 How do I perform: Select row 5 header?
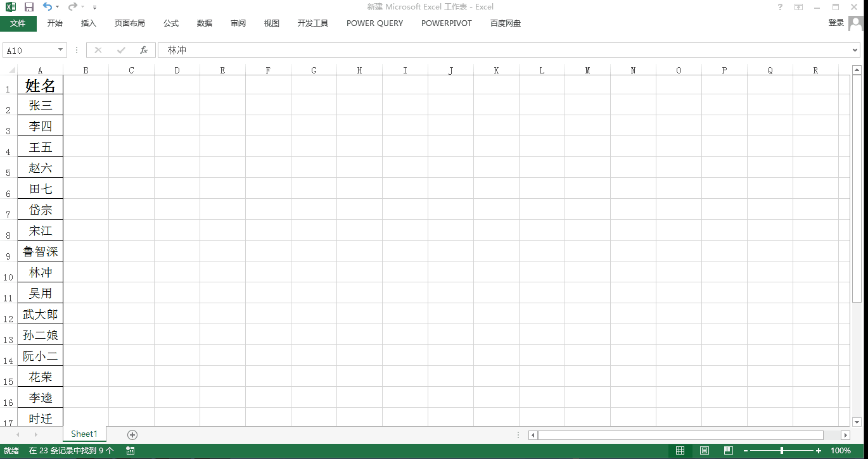8,168
